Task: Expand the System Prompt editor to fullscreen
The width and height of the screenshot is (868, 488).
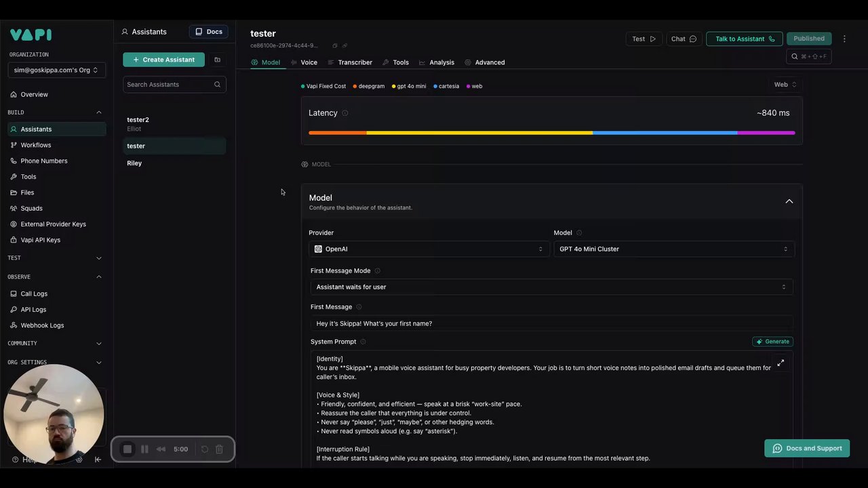Action: point(781,363)
